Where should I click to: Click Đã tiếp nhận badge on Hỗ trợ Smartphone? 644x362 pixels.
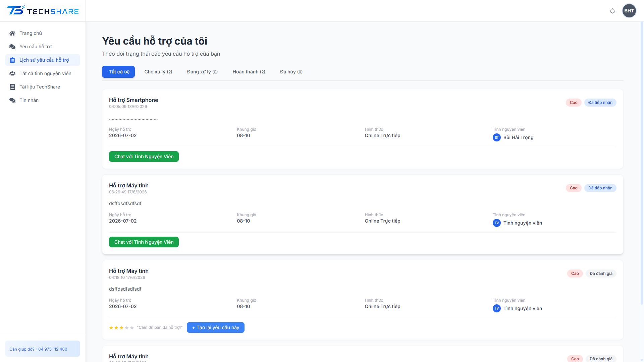(600, 103)
